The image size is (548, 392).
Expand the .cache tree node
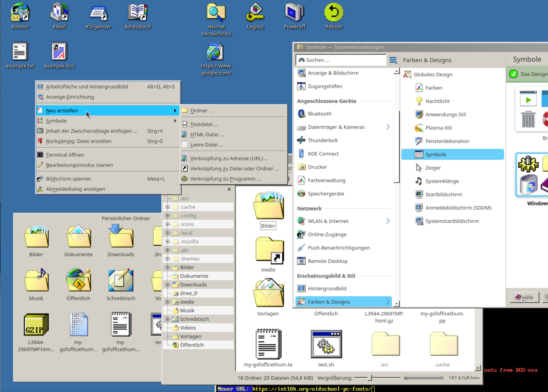(167, 207)
